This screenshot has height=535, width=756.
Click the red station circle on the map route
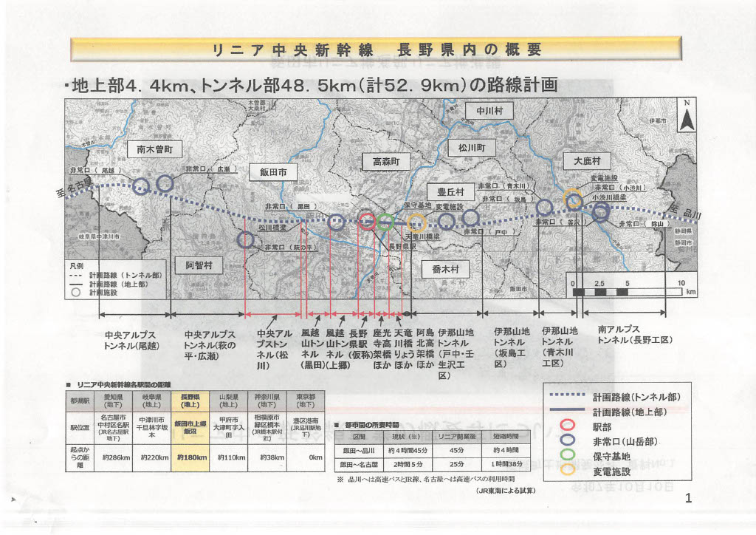click(x=367, y=220)
